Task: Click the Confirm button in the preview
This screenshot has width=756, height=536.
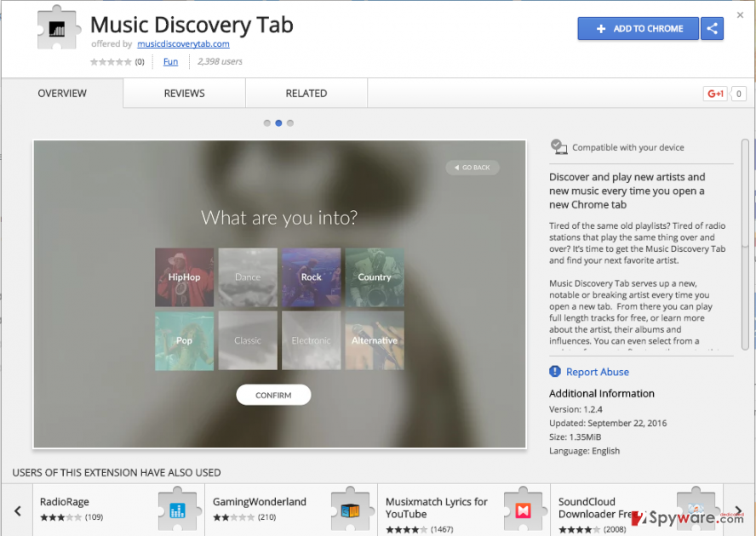Action: 273,395
